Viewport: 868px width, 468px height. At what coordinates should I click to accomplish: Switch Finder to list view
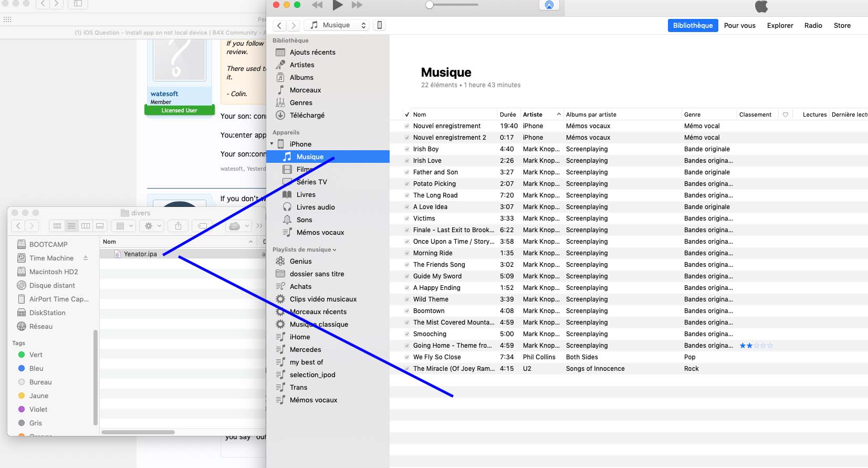click(71, 225)
